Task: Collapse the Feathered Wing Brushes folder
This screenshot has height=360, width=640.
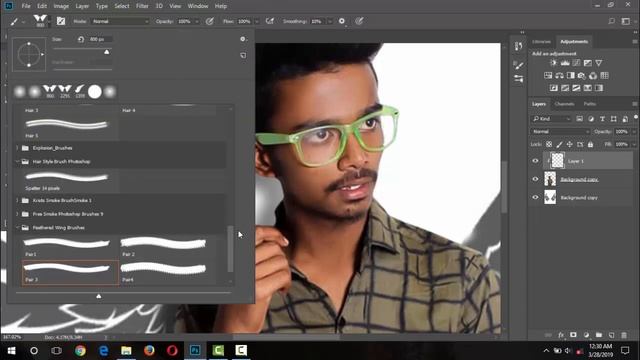Action: pos(17,228)
